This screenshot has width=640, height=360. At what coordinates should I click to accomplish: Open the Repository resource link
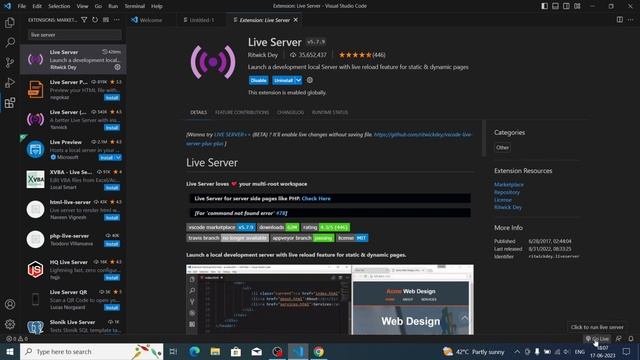tap(507, 192)
